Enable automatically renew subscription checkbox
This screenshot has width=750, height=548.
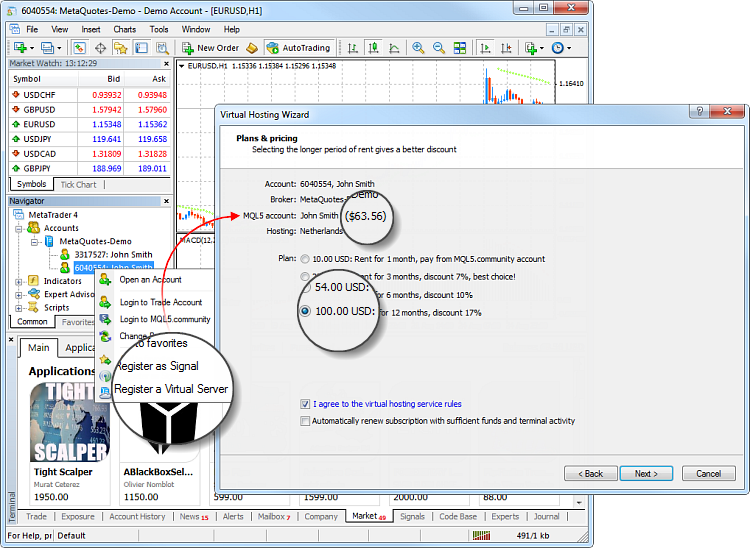click(306, 421)
